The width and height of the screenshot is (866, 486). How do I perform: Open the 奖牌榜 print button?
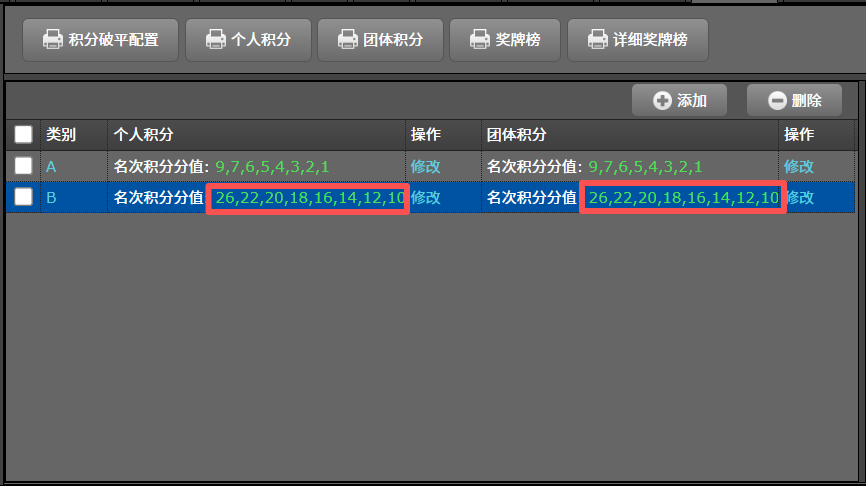pos(505,40)
